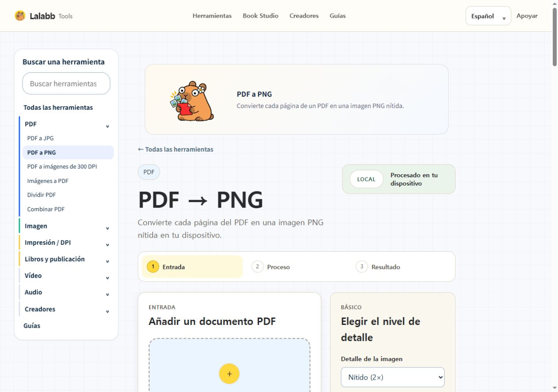Expand the Audio sidebar category
Screen dimensions: 558x392
point(66,292)
